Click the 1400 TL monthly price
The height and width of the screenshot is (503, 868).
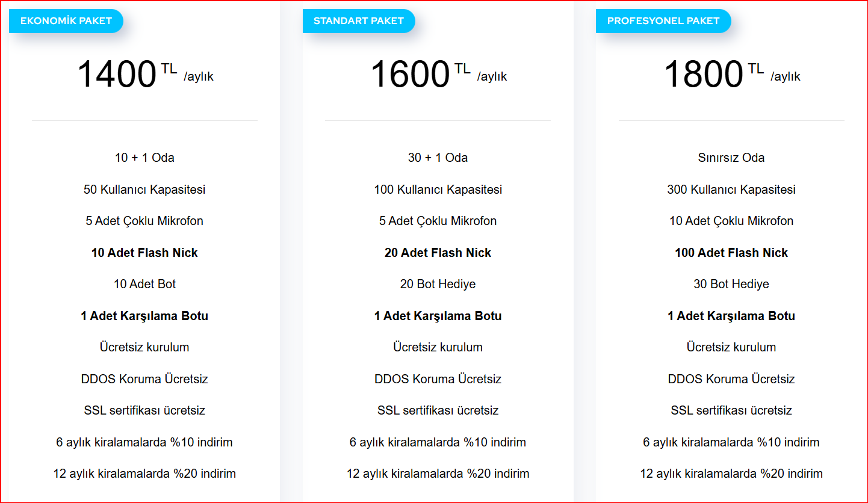[145, 75]
